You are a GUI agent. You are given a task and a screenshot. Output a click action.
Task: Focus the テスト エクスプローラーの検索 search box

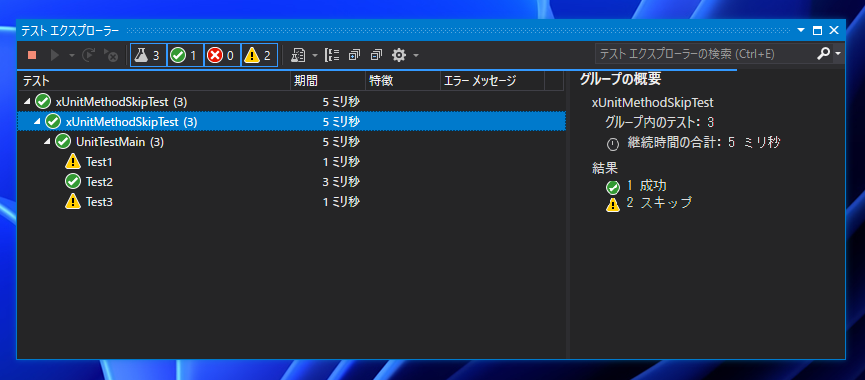point(705,54)
